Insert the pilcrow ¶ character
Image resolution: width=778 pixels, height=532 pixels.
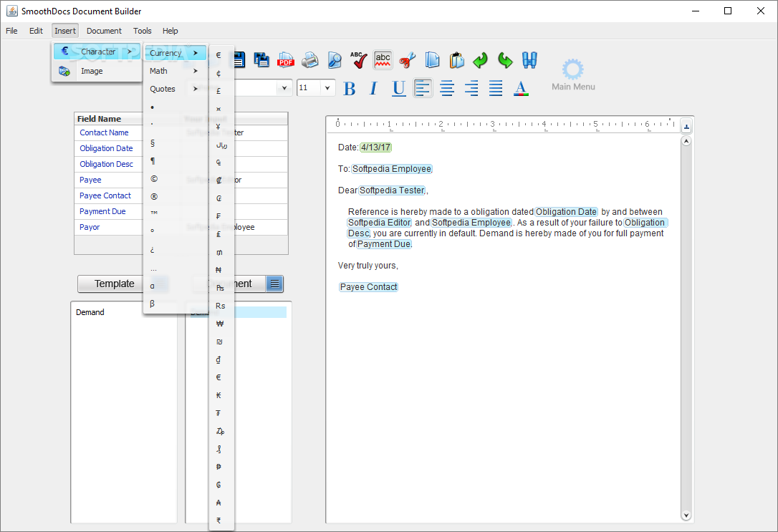tap(153, 160)
